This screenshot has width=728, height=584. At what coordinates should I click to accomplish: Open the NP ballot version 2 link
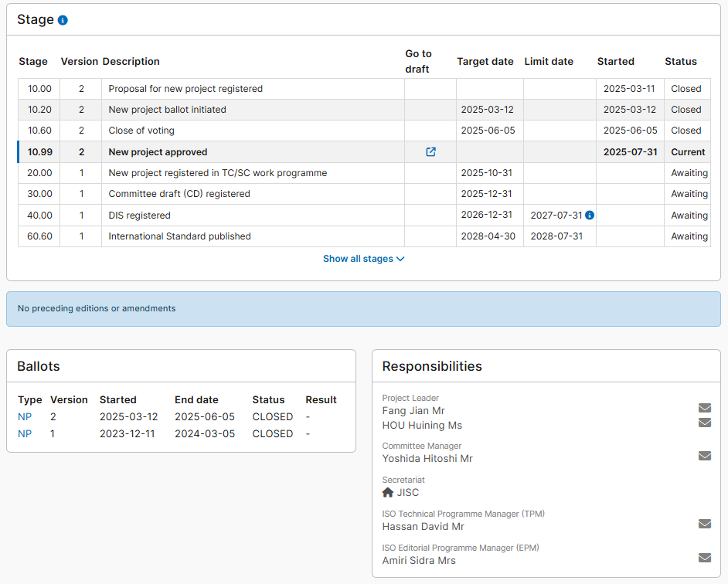coord(25,417)
